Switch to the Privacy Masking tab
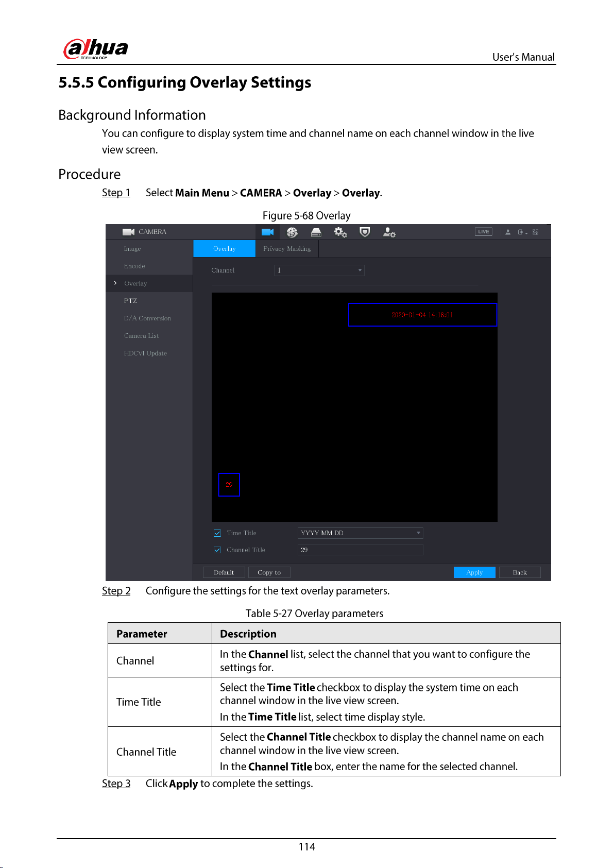The image size is (614, 868). [287, 248]
